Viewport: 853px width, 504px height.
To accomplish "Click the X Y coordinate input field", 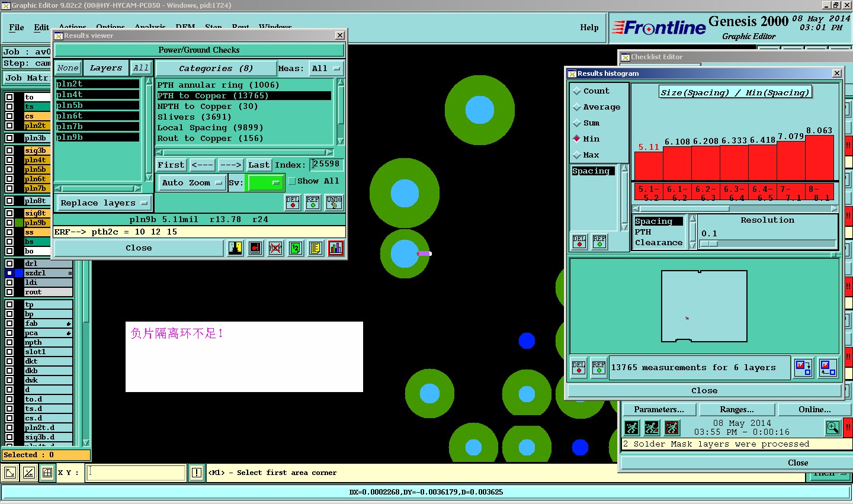I will coord(136,473).
